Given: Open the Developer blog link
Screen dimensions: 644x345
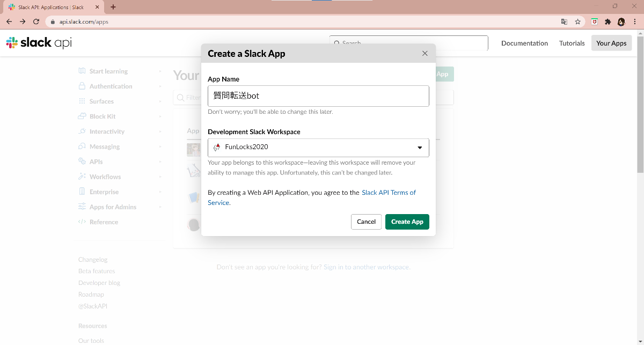Looking at the screenshot, I should tap(99, 283).
